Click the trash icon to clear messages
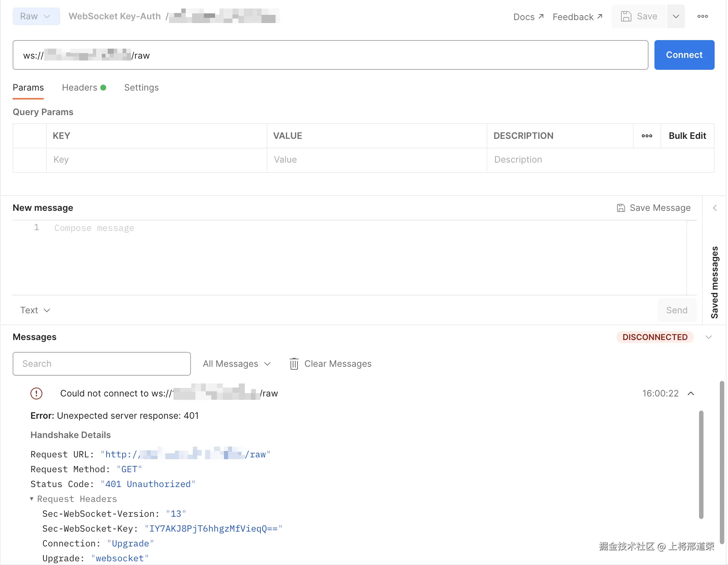 click(294, 364)
